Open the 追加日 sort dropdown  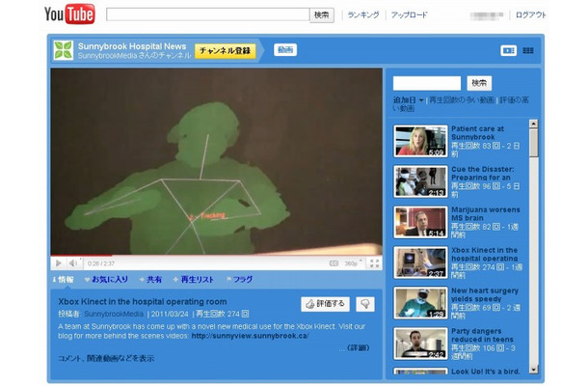pos(408,100)
